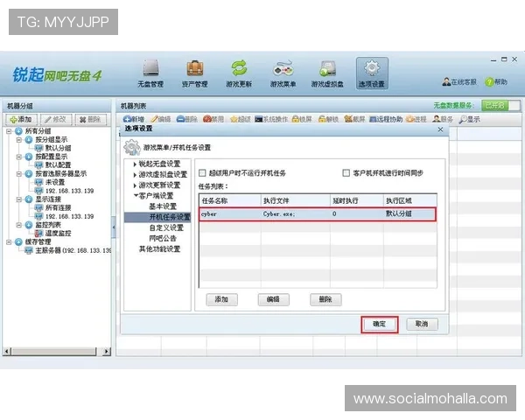Expand 游戏更新设置 in options tree
This screenshot has height=420, width=525.
coord(135,185)
